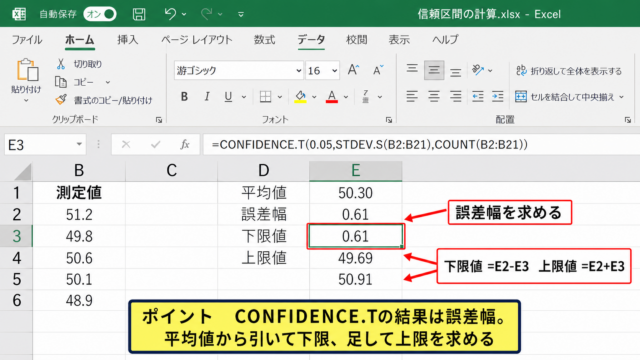
Task: Click the Redo arrow icon
Action: click(x=207, y=14)
